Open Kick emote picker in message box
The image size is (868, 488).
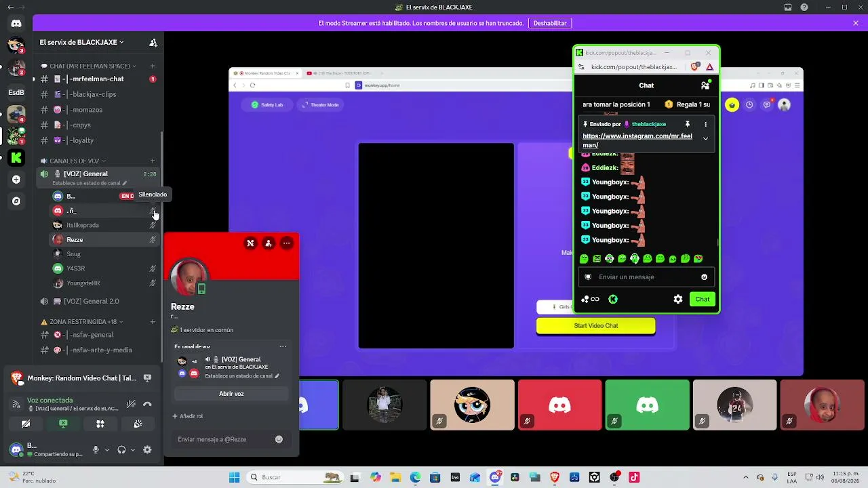coord(704,277)
